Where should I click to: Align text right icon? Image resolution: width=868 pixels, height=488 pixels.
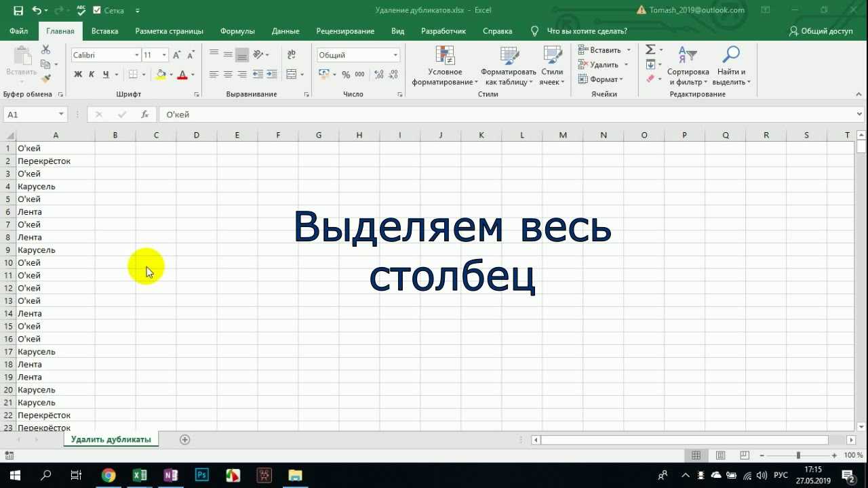[x=242, y=75]
